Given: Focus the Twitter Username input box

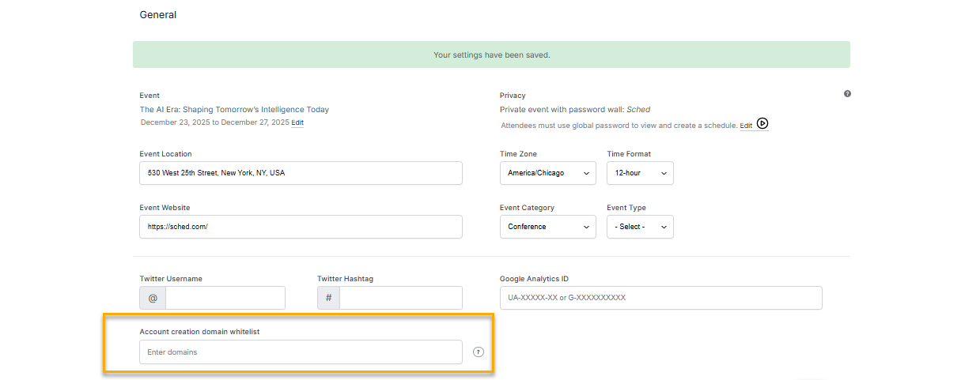Looking at the screenshot, I should pos(225,298).
